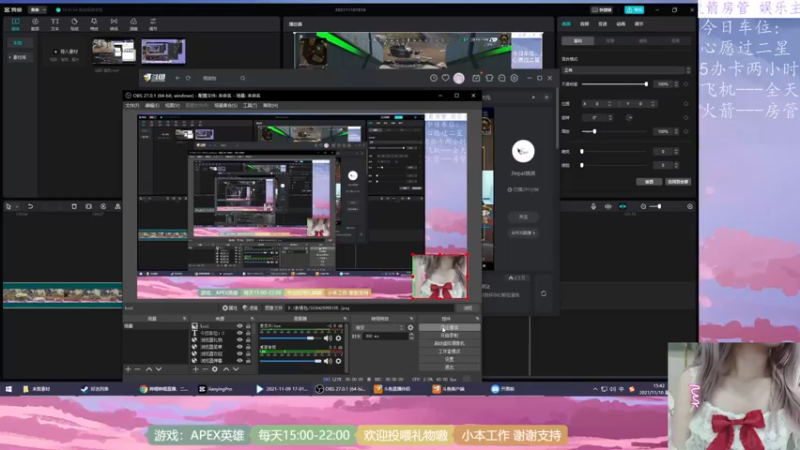The width and height of the screenshot is (800, 450).
Task: Click the selection pointer tool in Jianying timeline
Action: coord(8,206)
